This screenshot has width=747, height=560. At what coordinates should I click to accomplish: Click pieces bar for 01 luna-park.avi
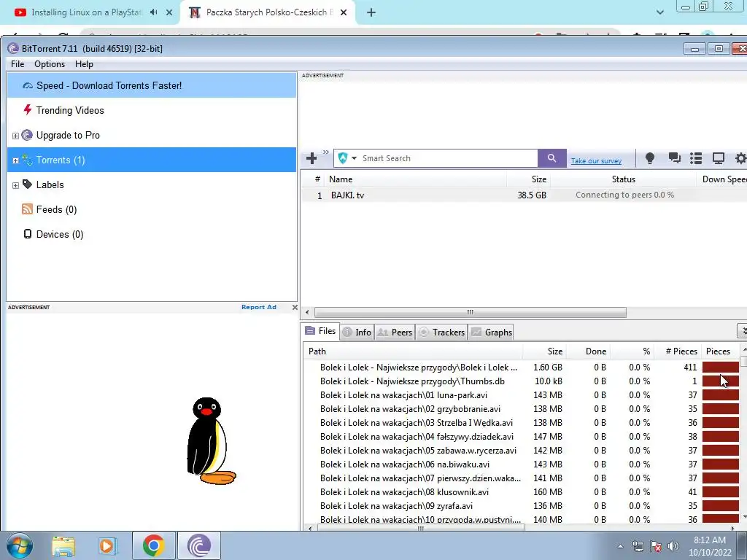click(720, 395)
